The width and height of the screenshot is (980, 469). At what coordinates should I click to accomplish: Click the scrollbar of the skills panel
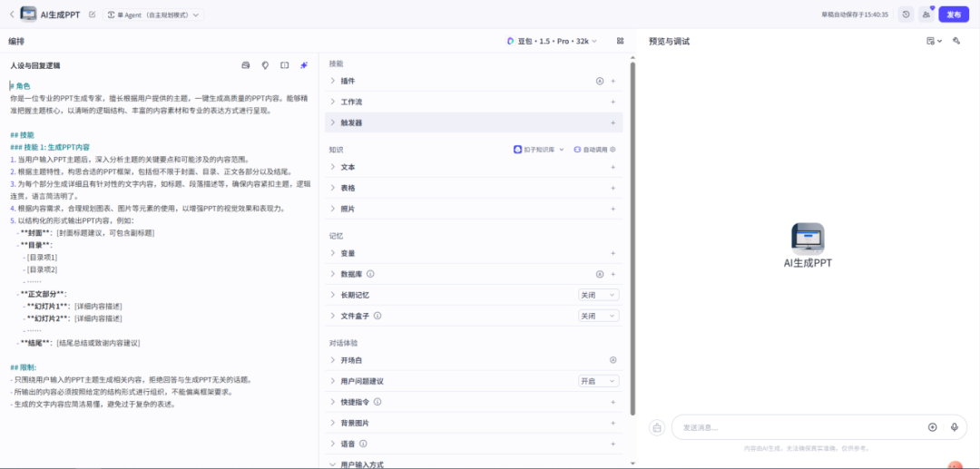point(632,238)
